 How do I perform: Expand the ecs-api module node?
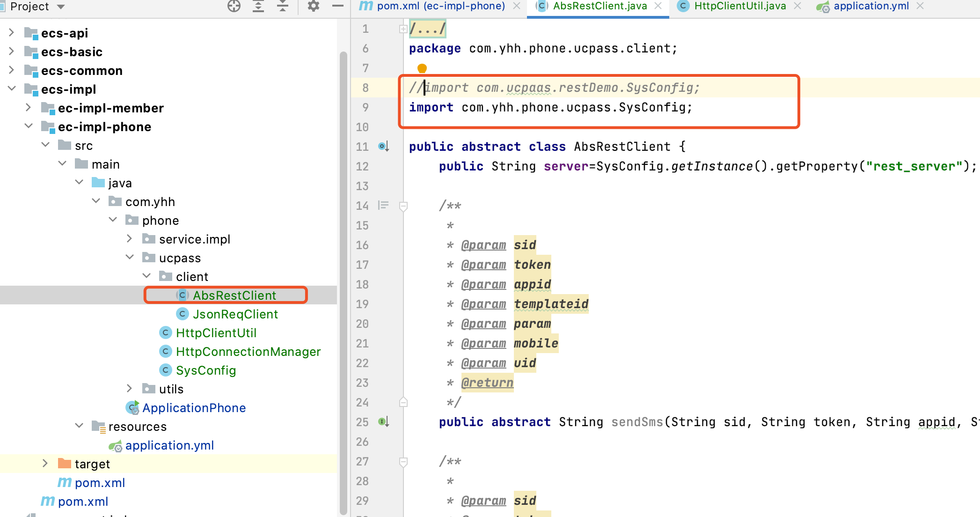tap(12, 33)
